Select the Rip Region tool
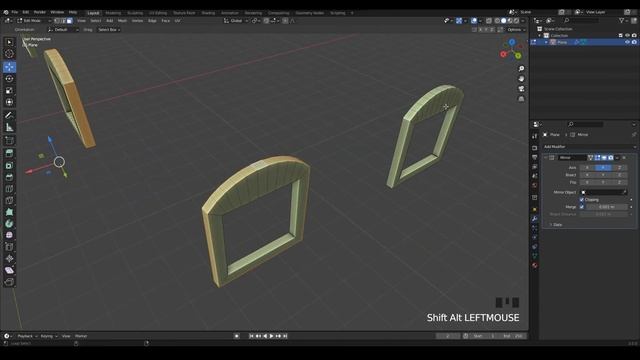This screenshot has width=640, height=360. pyautogui.click(x=9, y=282)
